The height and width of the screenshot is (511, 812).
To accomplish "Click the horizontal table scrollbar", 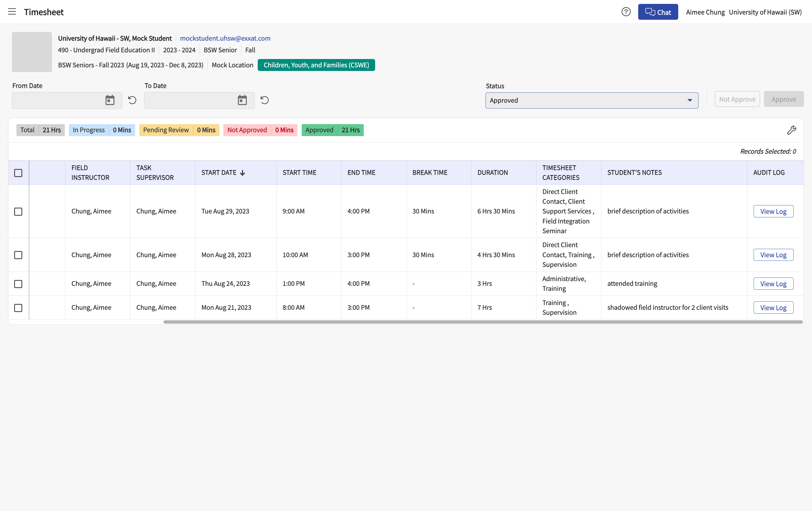I will 483,322.
